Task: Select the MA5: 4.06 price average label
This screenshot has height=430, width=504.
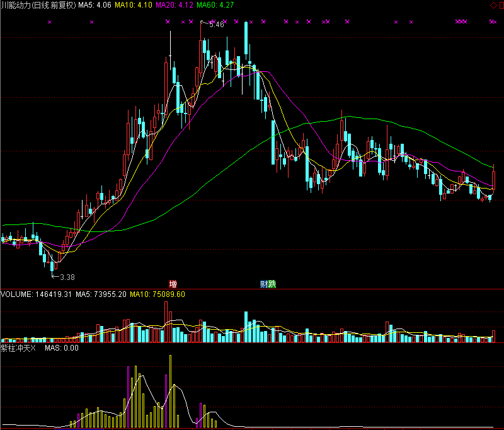Action: tap(95, 5)
